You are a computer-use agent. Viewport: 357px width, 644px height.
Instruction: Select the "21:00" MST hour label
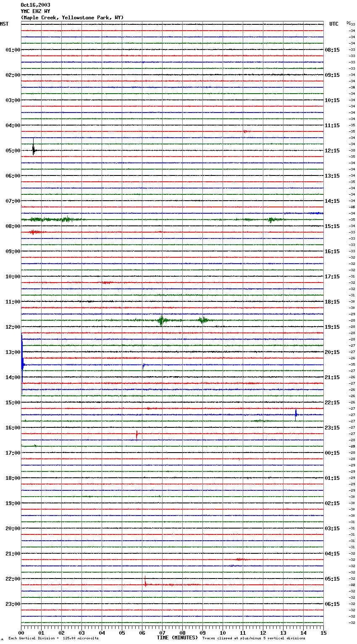[x=13, y=553]
